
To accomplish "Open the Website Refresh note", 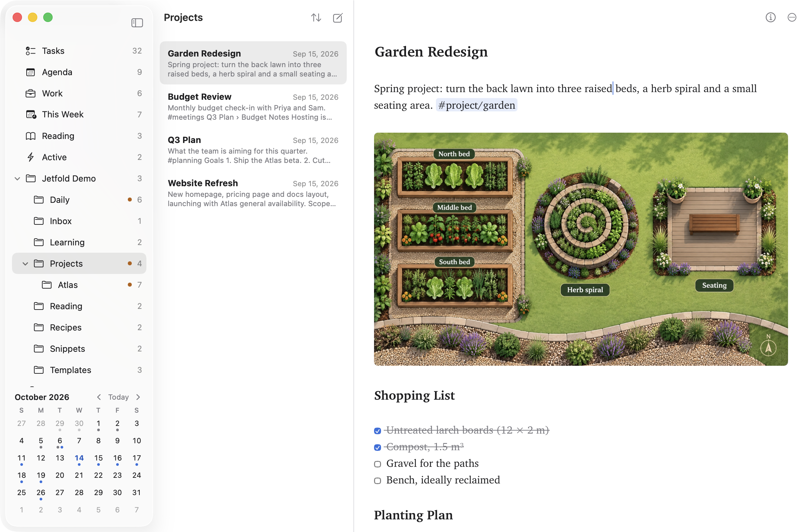I will (253, 193).
